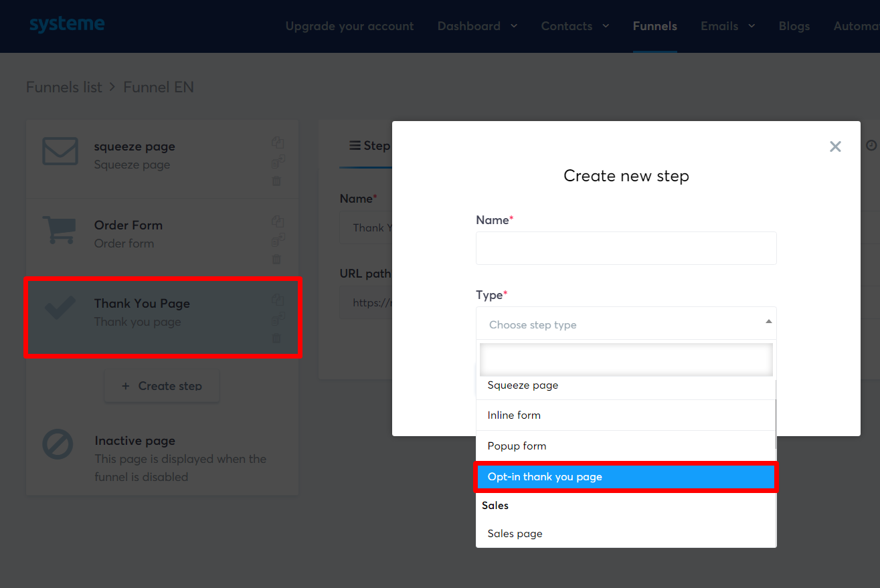Expand the Dashboard menu chevron

[513, 27]
